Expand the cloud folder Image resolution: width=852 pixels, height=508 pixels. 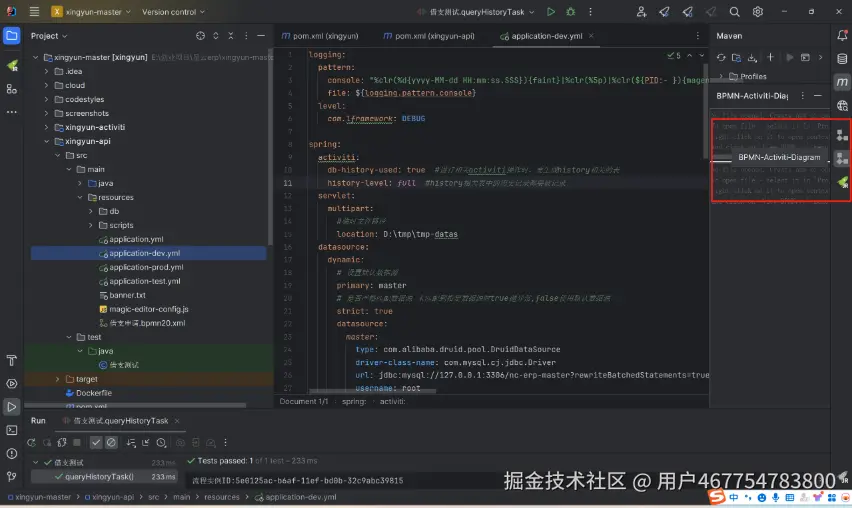47,85
